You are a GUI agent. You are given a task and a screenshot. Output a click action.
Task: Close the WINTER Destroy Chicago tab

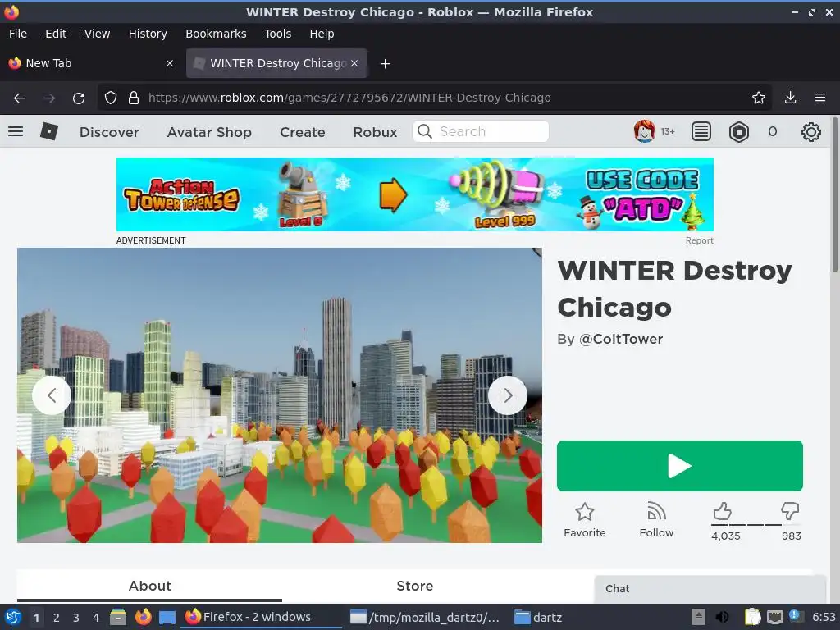(354, 63)
